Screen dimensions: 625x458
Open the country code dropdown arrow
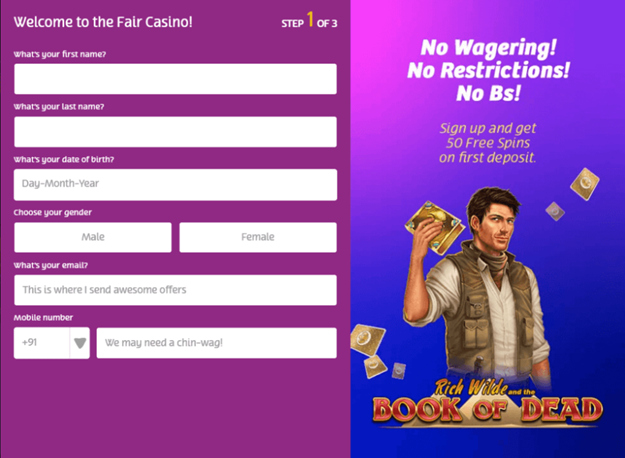pyautogui.click(x=80, y=343)
